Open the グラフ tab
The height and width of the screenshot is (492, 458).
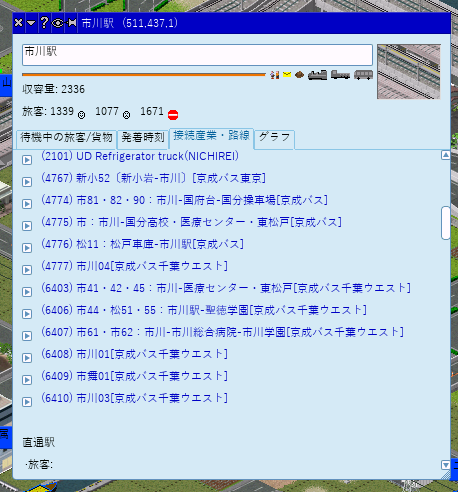(x=274, y=139)
